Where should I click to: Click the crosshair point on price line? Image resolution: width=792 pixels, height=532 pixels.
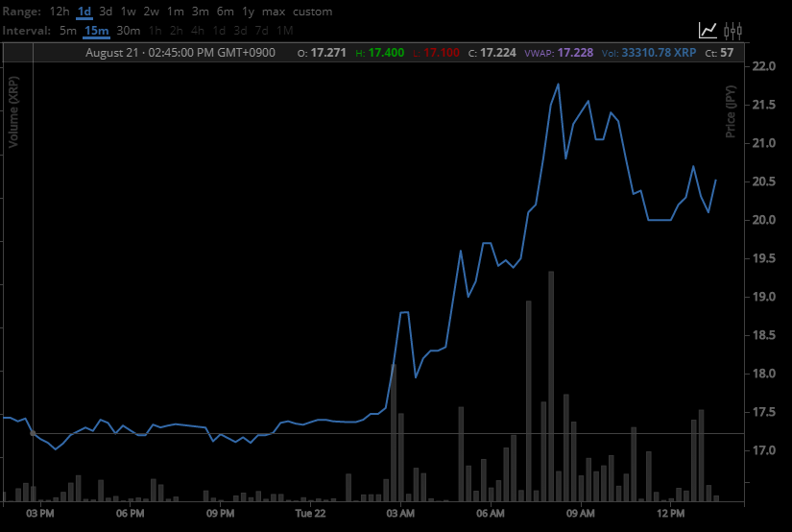[33, 433]
